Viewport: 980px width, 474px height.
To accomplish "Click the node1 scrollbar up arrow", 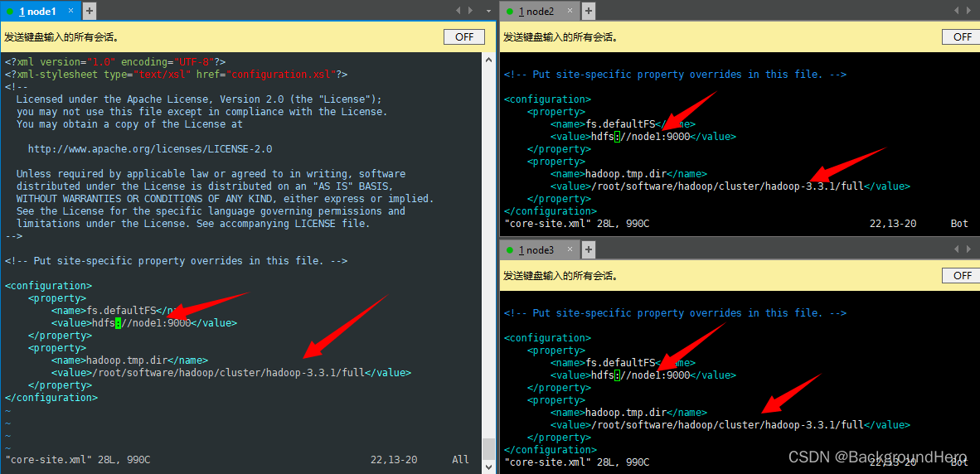I will (488, 59).
